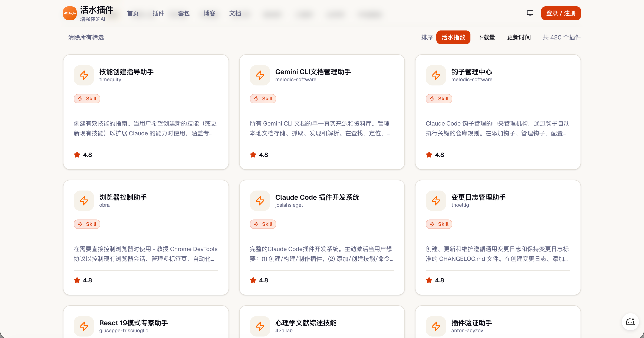
Task: Click lightning icon of 技能创建指导助手 card
Action: (x=84, y=75)
